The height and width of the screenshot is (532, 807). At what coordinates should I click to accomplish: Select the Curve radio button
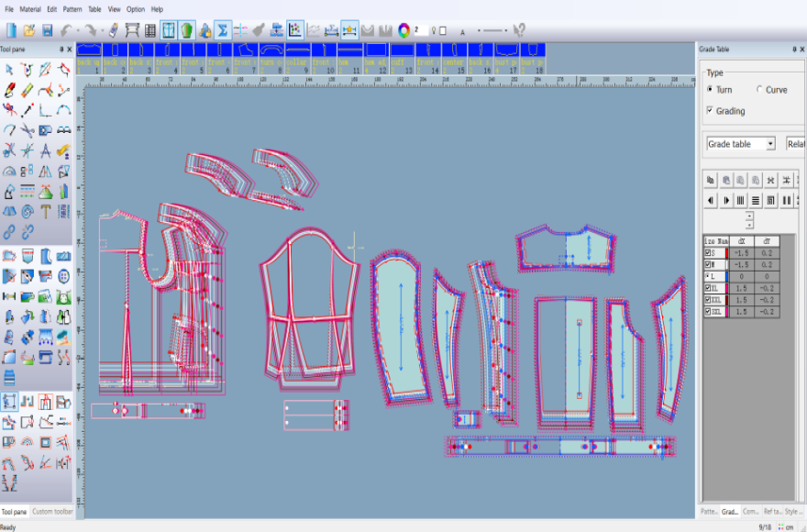click(x=759, y=90)
